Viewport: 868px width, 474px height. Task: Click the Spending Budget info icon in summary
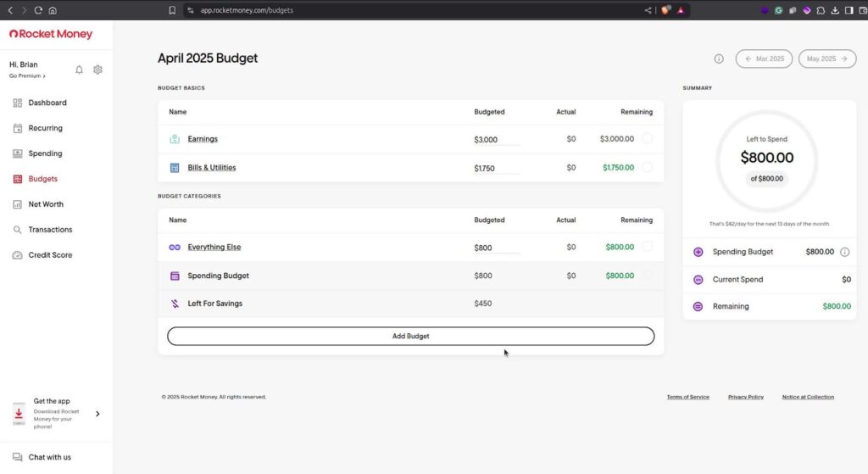[x=844, y=252]
